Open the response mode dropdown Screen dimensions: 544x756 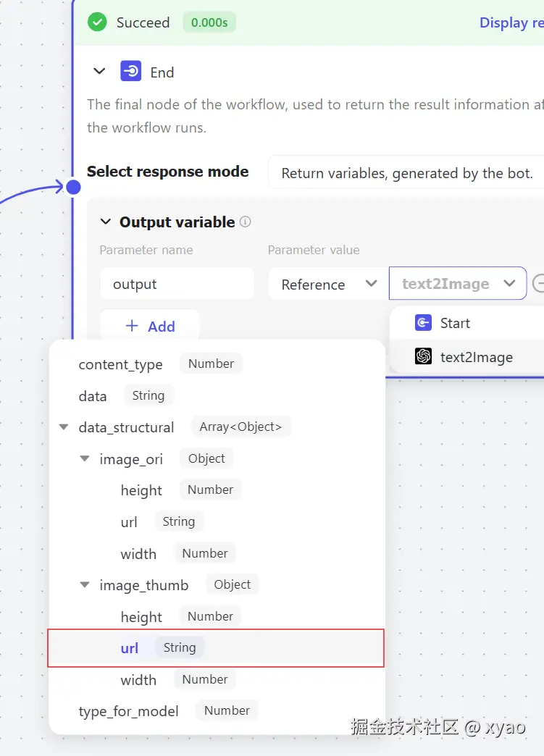pos(406,173)
